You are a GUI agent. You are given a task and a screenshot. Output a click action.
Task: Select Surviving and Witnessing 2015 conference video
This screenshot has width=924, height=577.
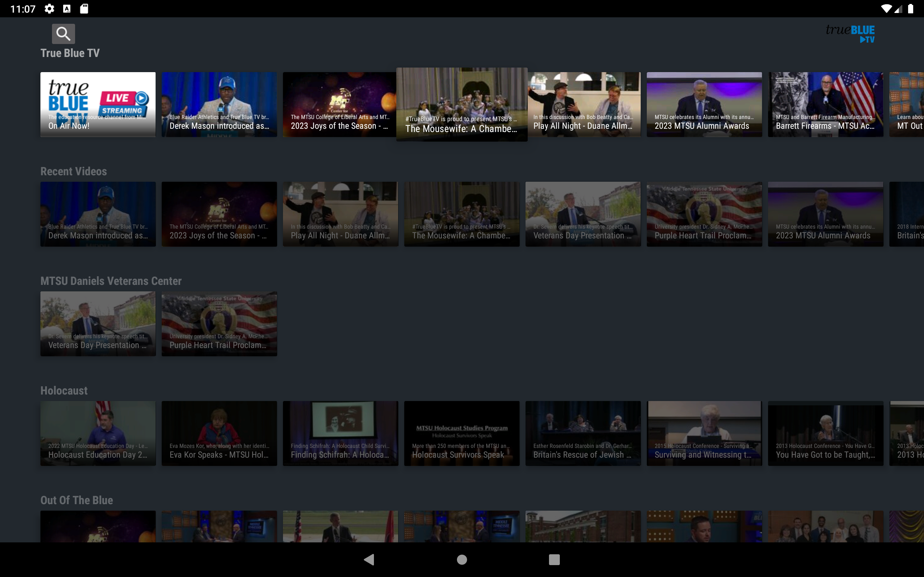pyautogui.click(x=704, y=433)
